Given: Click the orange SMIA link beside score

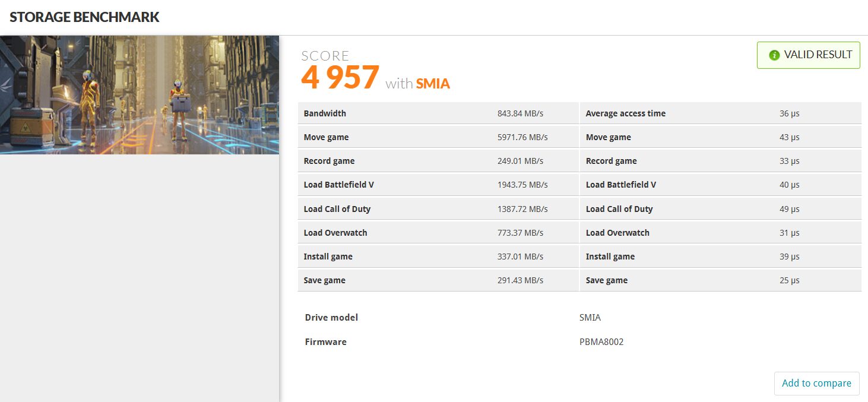Looking at the screenshot, I should [x=432, y=84].
